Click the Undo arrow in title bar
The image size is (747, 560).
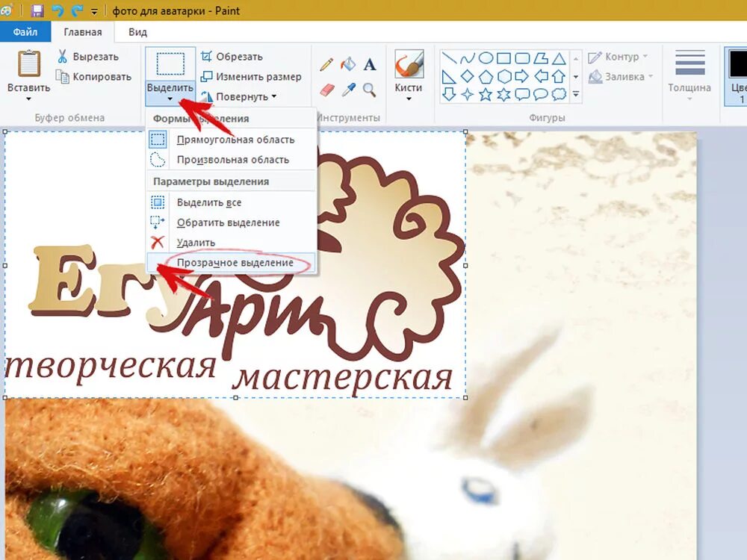[x=58, y=10]
